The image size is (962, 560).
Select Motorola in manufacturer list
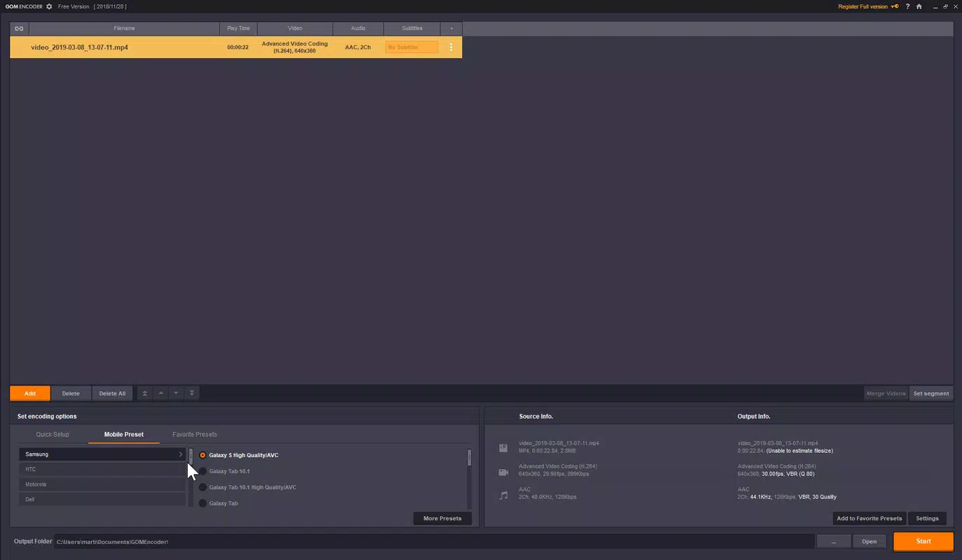[102, 484]
